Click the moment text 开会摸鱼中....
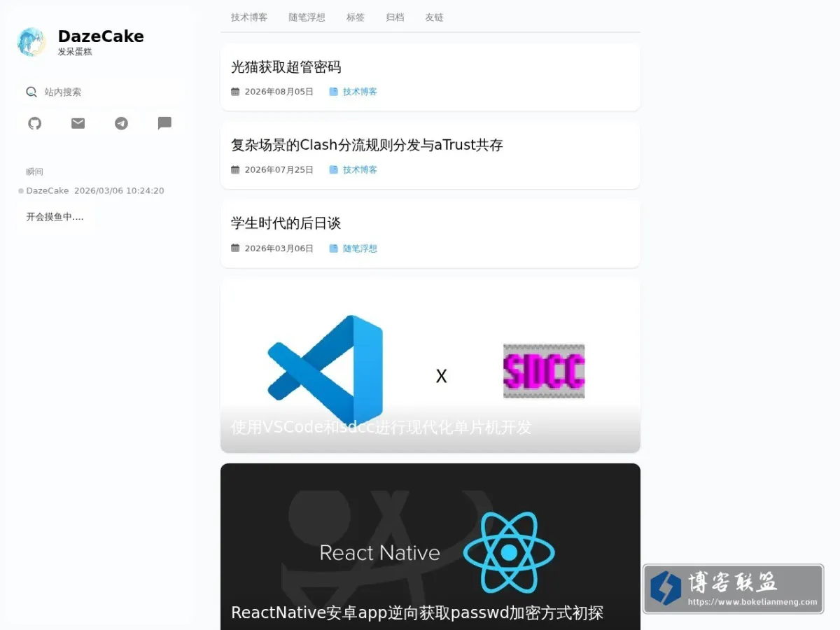Screen dimensions: 840x630 (55, 217)
